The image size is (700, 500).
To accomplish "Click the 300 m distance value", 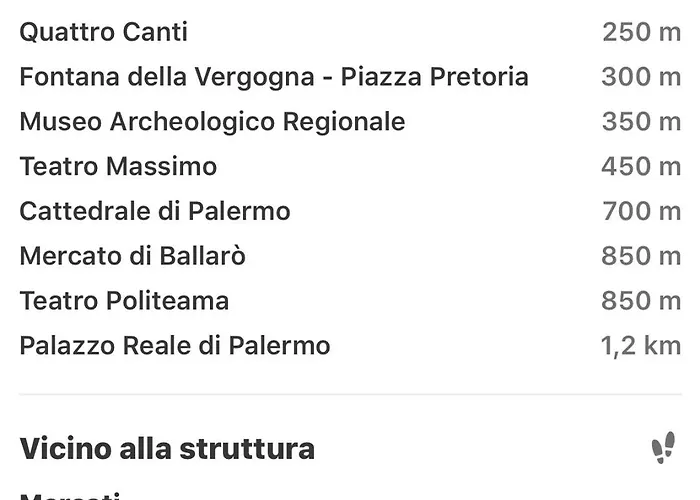I will 641,77.
